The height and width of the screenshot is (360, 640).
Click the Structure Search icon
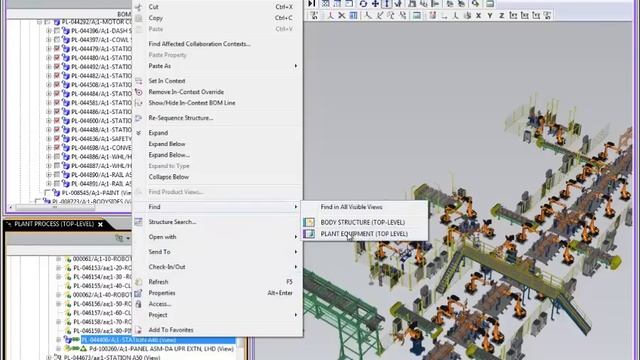click(139, 222)
